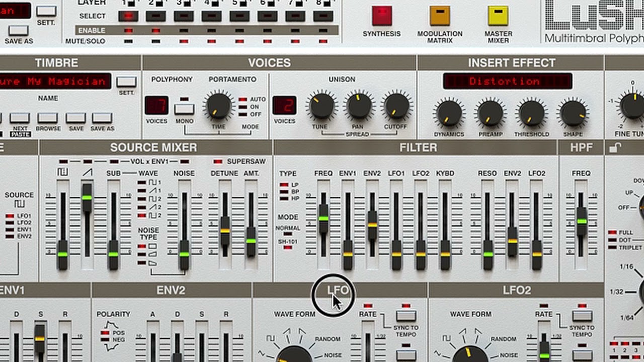Viewport: 644px width, 362px height.
Task: Click SETT button beside Timbre name
Action: pos(126,81)
